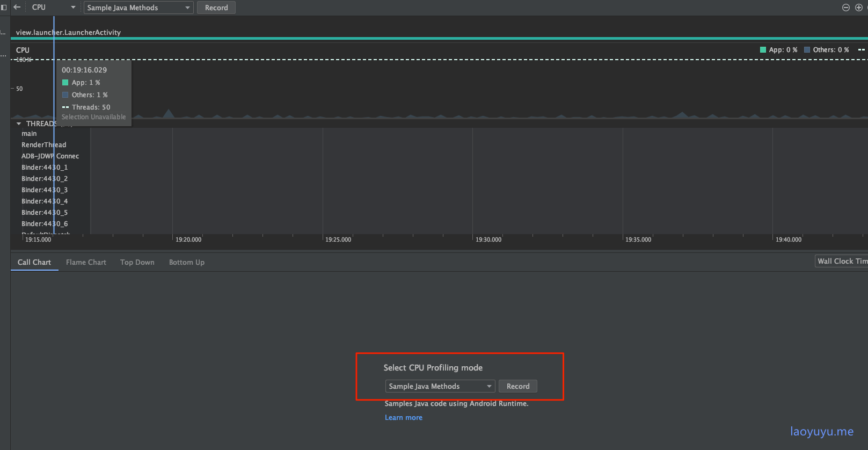The height and width of the screenshot is (450, 868).
Task: Click the 19:40.000 timeline marker
Action: pyautogui.click(x=789, y=239)
